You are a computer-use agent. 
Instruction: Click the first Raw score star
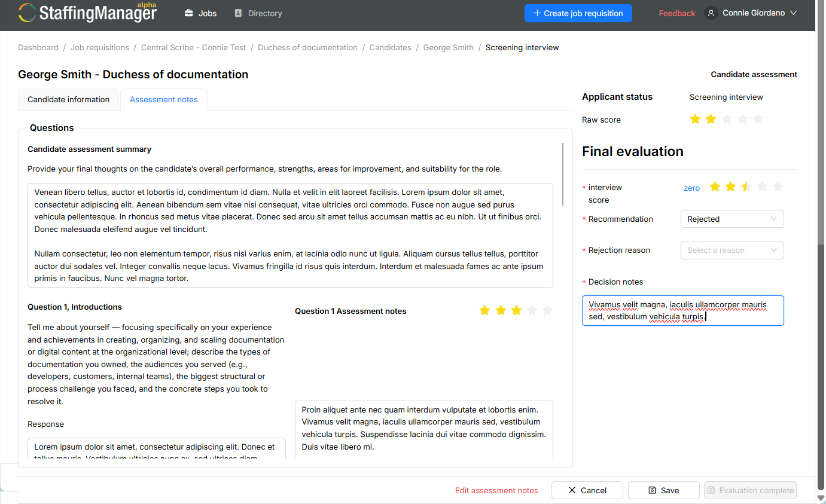tap(695, 119)
